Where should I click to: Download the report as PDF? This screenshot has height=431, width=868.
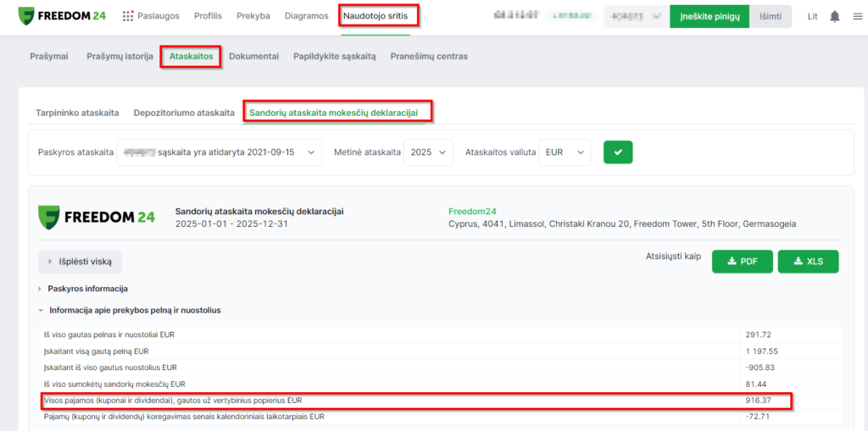pos(742,262)
